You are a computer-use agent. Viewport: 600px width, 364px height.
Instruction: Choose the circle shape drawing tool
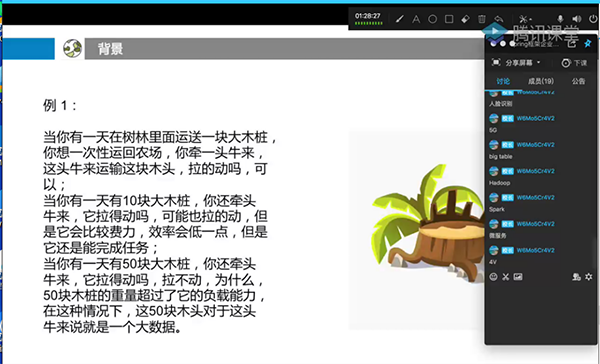[x=432, y=19]
